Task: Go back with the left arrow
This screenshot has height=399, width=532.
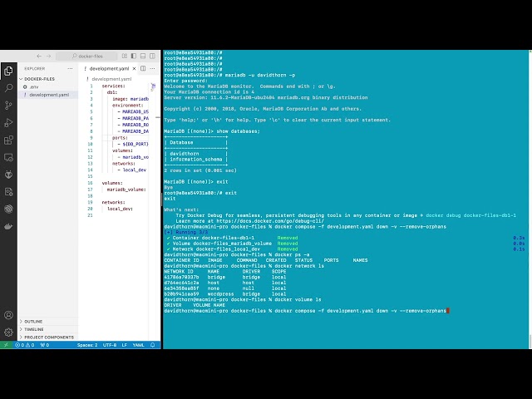Action: coord(39,56)
